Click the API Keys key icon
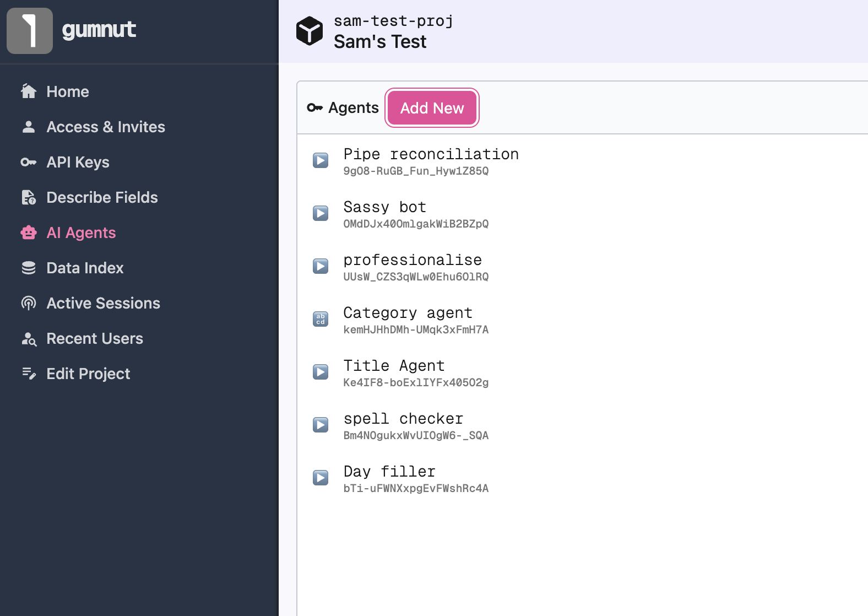The image size is (868, 616). [x=29, y=162]
